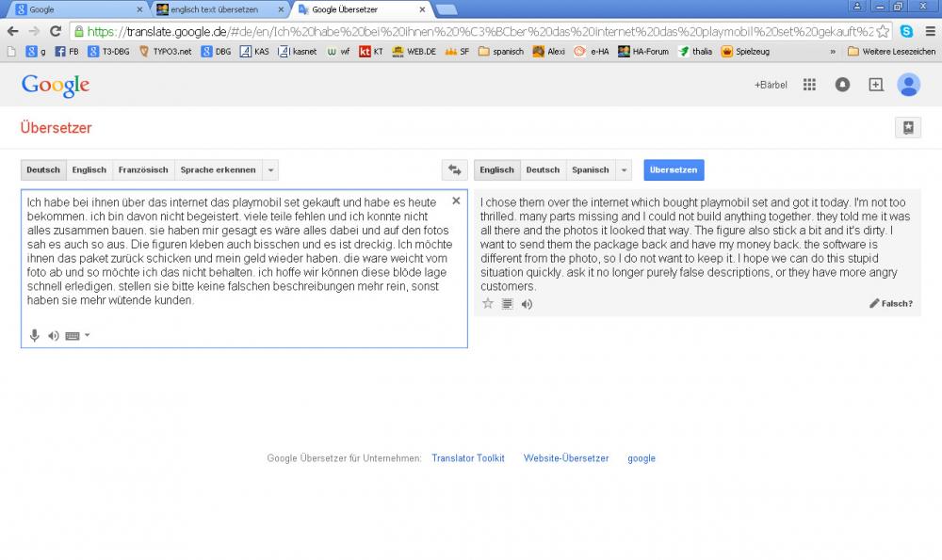942x560 pixels.
Task: Click the microphone voice input icon
Action: 35,335
